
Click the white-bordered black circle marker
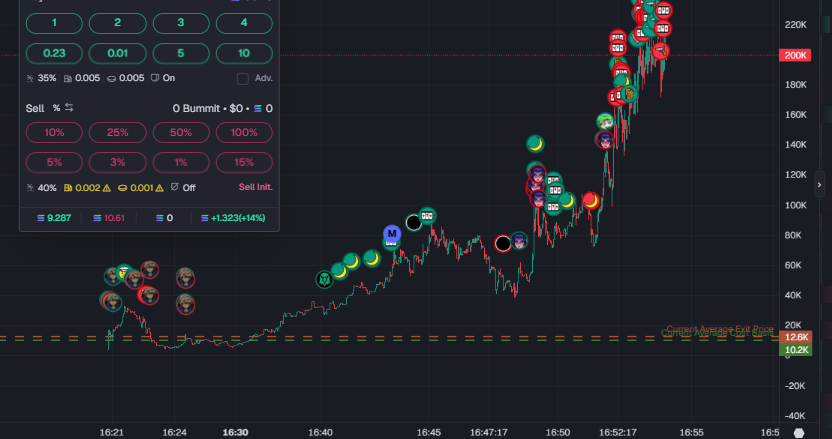(x=414, y=222)
